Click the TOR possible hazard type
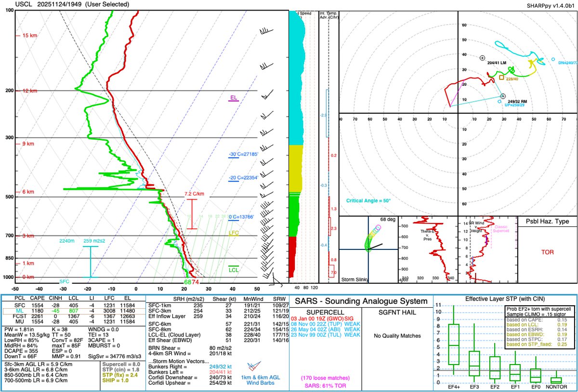Viewport: 578px width, 392px height. point(547,251)
